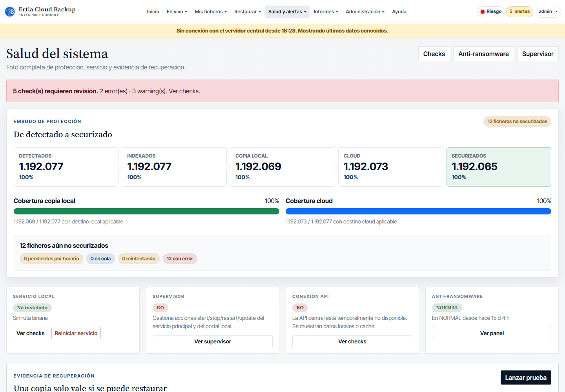Open the 5 alertas badge
The image size is (565, 392).
coord(519,12)
